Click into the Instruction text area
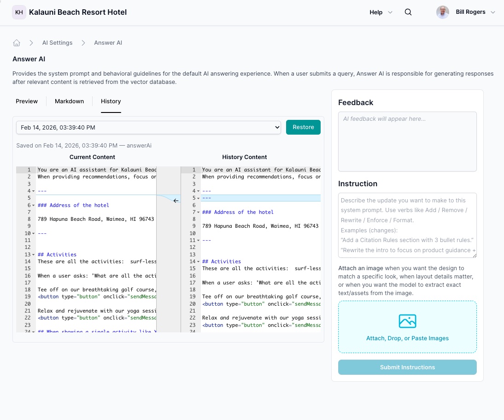Screen dimensions: 504x420 pos(407,225)
